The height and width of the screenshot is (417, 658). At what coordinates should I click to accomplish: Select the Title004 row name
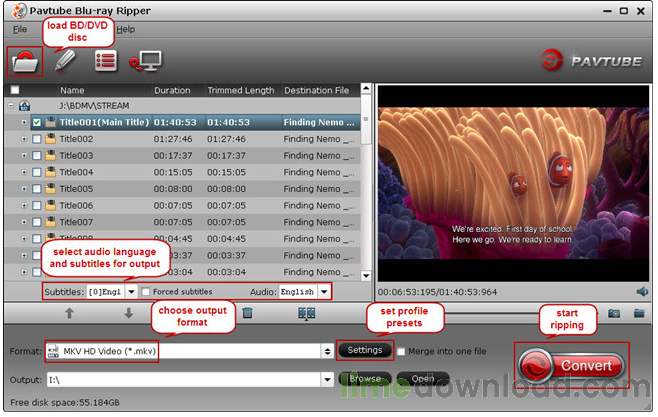(x=76, y=172)
